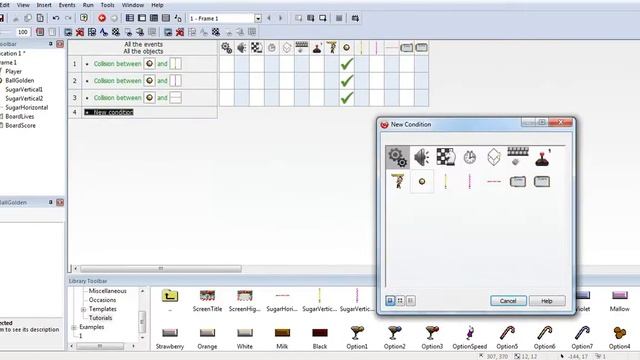Go to the previous frame using the toolbar arrow
The width and height of the screenshot is (640, 360).
tap(269, 18)
